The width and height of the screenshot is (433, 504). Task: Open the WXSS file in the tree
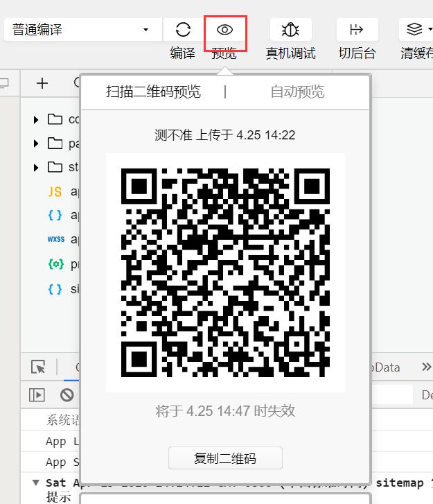point(63,239)
